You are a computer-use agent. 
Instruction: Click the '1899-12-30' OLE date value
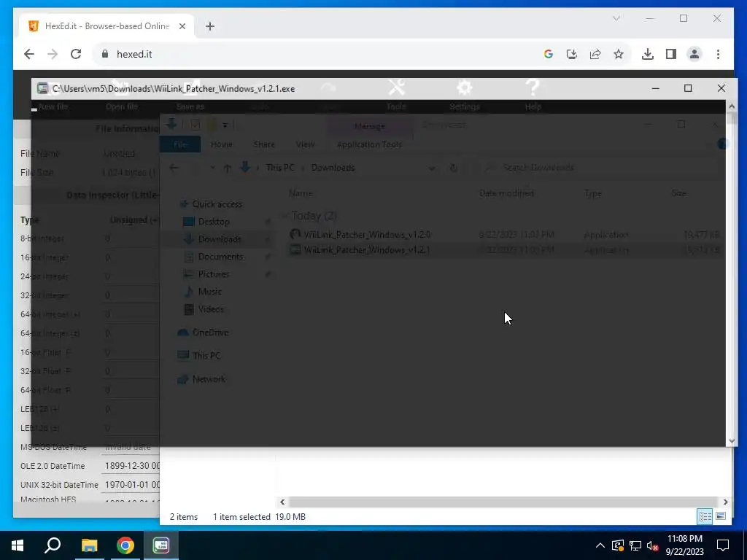pyautogui.click(x=127, y=466)
